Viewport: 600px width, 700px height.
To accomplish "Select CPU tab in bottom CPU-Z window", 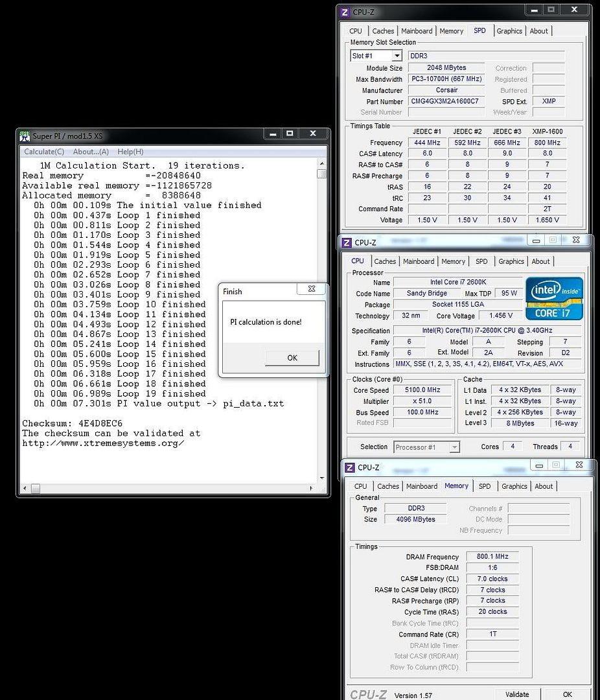I will (x=360, y=486).
